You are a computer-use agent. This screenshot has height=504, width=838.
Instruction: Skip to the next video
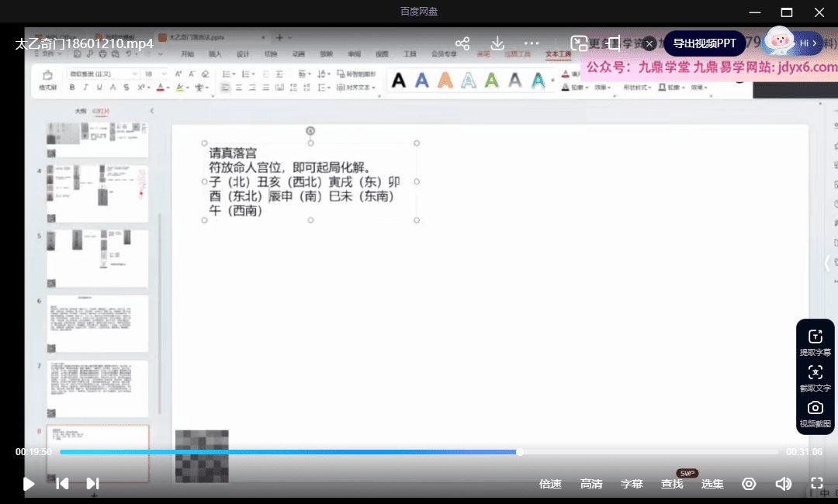tap(92, 484)
